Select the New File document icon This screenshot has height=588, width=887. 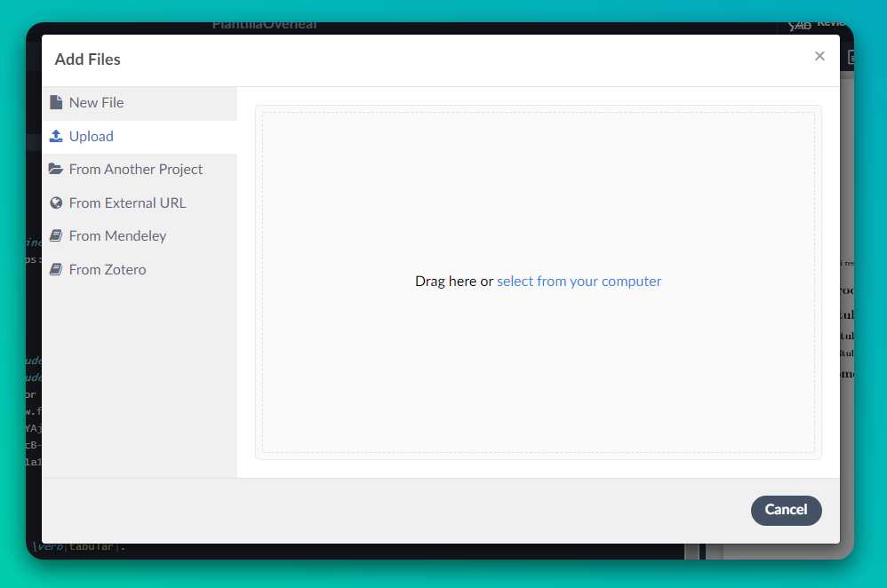coord(55,102)
